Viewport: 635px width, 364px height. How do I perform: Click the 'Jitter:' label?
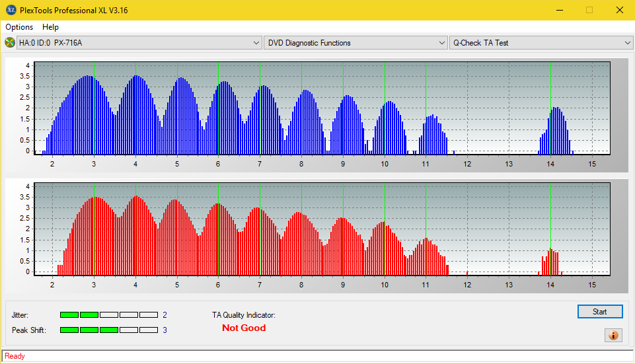tap(20, 315)
